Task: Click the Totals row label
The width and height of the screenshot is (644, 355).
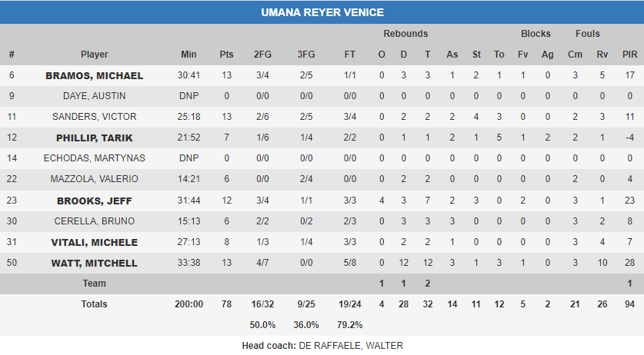Action: 95,304
